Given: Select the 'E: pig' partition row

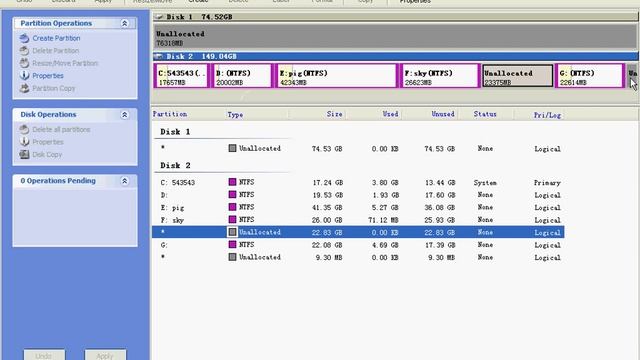Looking at the screenshot, I should click(358, 207).
